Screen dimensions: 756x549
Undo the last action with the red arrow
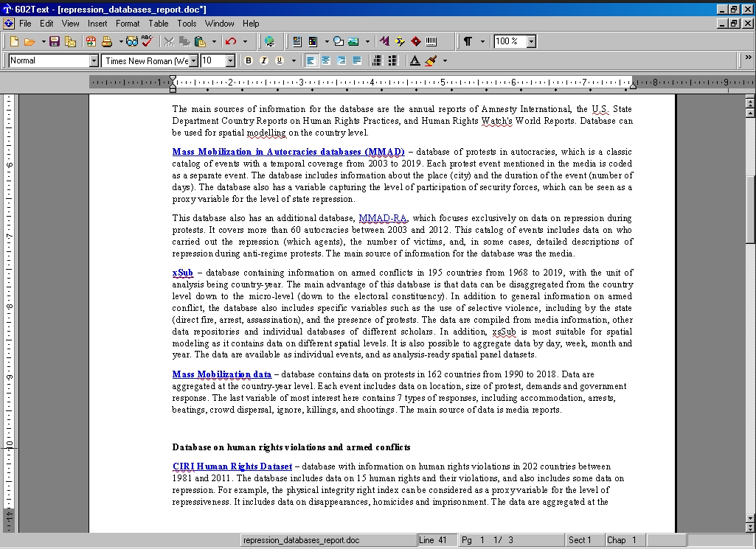point(231,41)
